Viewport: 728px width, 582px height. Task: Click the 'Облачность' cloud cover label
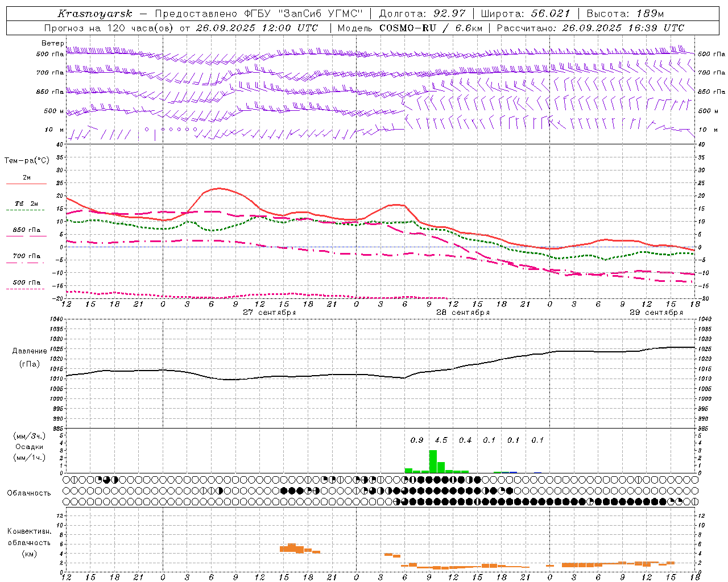[29, 493]
